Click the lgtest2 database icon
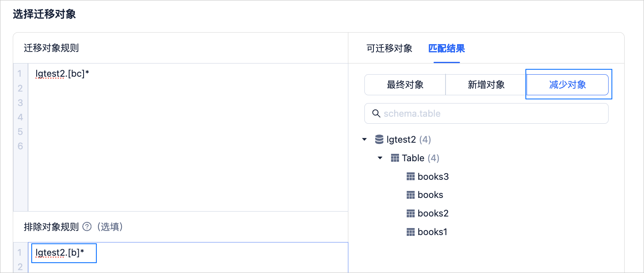 pyautogui.click(x=379, y=139)
